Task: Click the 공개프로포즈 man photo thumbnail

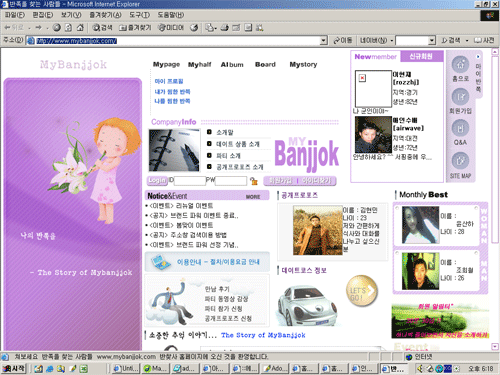Action: [318, 230]
